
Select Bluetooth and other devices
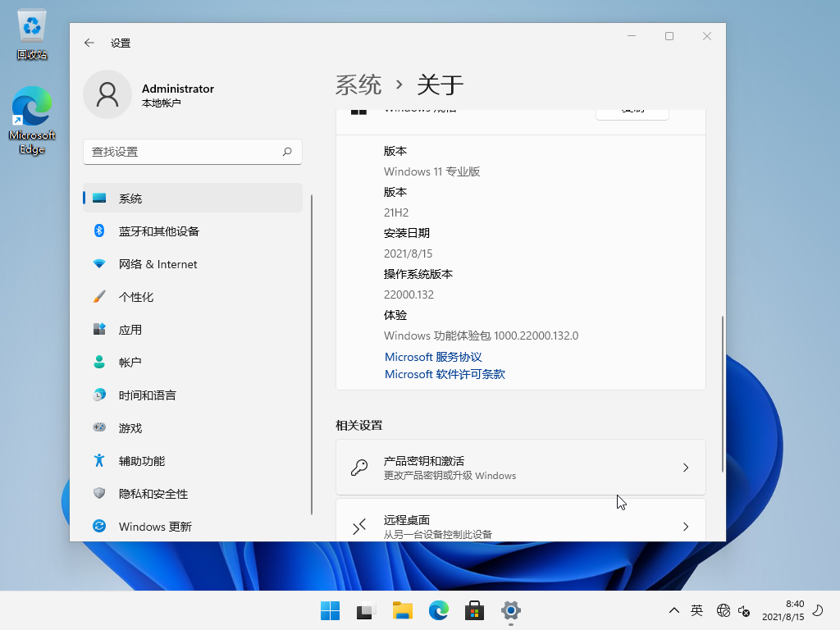pos(159,231)
